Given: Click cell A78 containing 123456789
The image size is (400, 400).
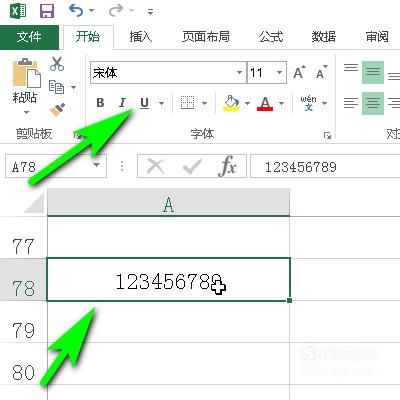Looking at the screenshot, I should point(169,280).
